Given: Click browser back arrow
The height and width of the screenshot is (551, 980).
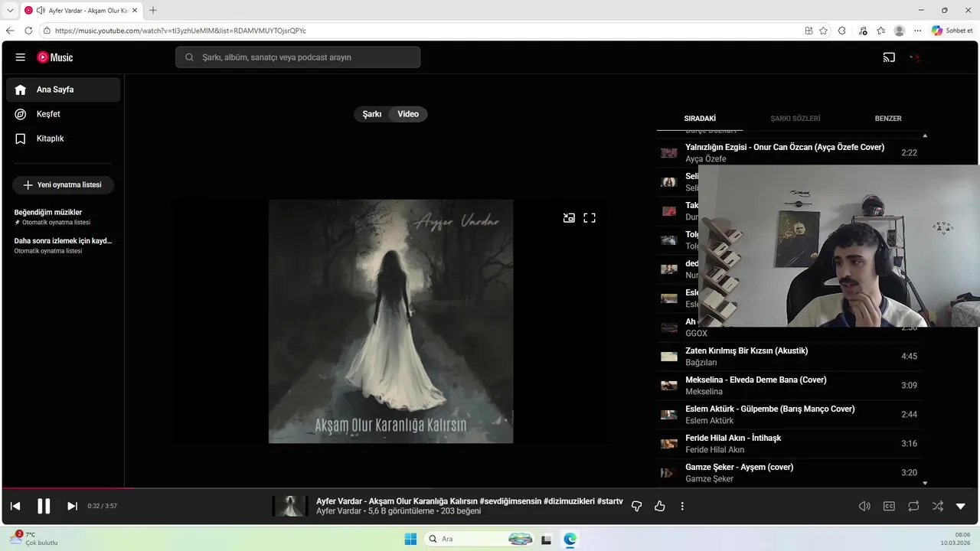Looking at the screenshot, I should [x=10, y=31].
